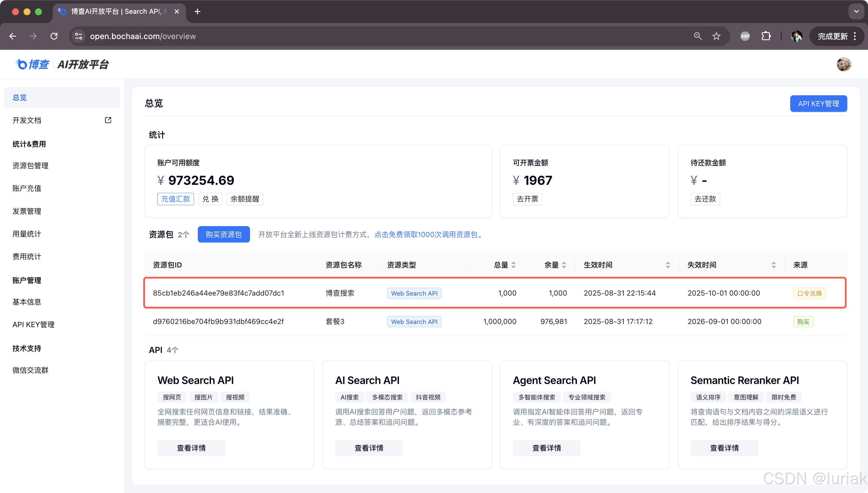The width and height of the screenshot is (868, 493).
Task: Open 开发文档 in the sidebar
Action: pyautogui.click(x=62, y=120)
